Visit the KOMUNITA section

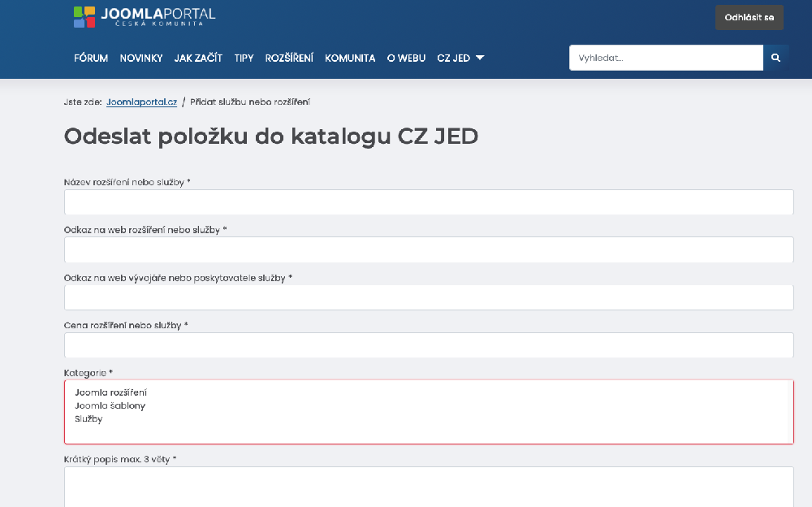pyautogui.click(x=350, y=58)
